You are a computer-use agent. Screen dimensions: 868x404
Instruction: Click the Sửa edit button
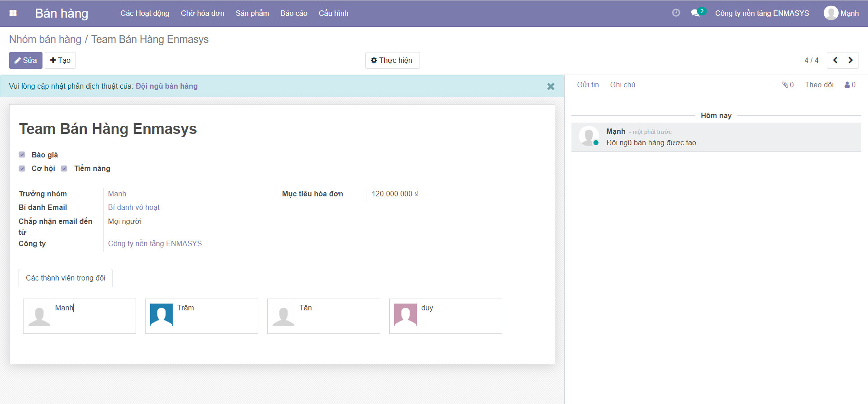[x=26, y=60]
